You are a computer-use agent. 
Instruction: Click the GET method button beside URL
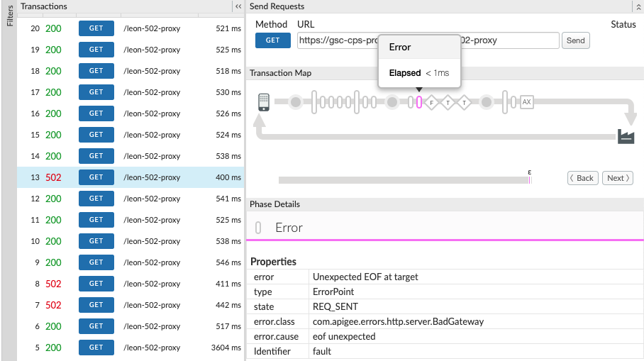tap(272, 40)
